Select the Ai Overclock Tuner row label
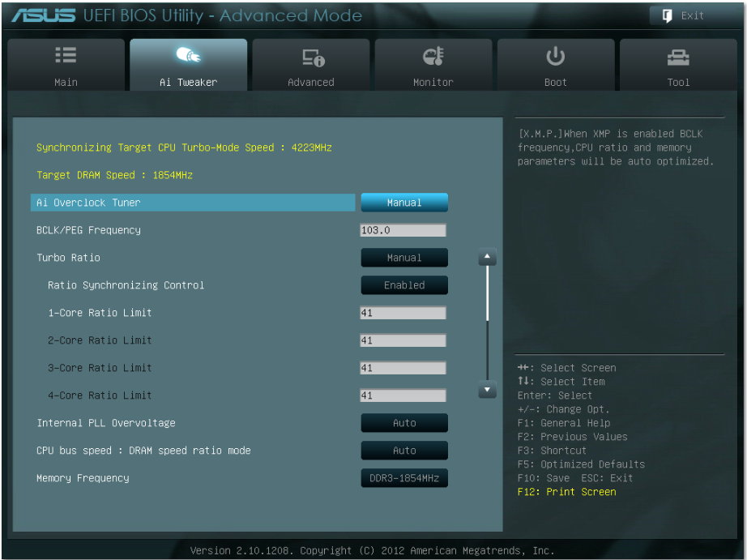Viewport: 747px width, 560px height. pos(193,203)
